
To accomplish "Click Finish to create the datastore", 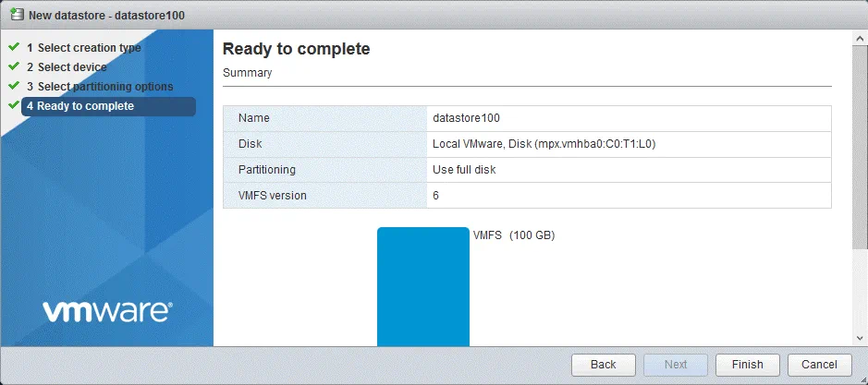I will pyautogui.click(x=748, y=365).
